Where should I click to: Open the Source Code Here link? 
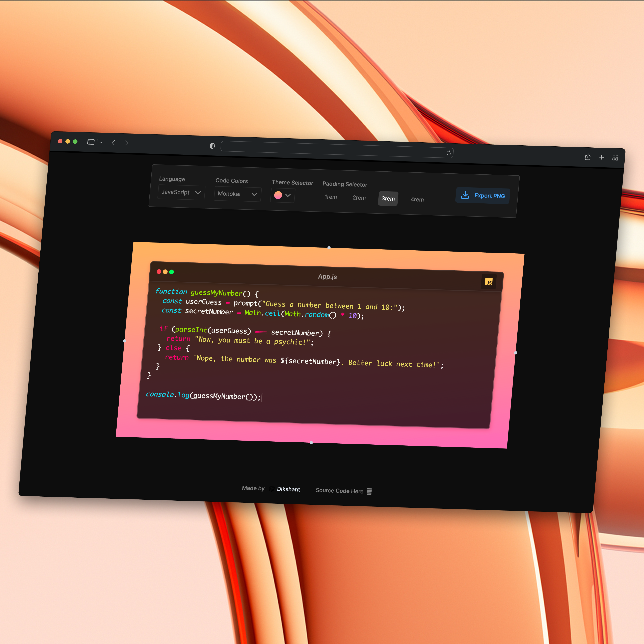(x=344, y=491)
